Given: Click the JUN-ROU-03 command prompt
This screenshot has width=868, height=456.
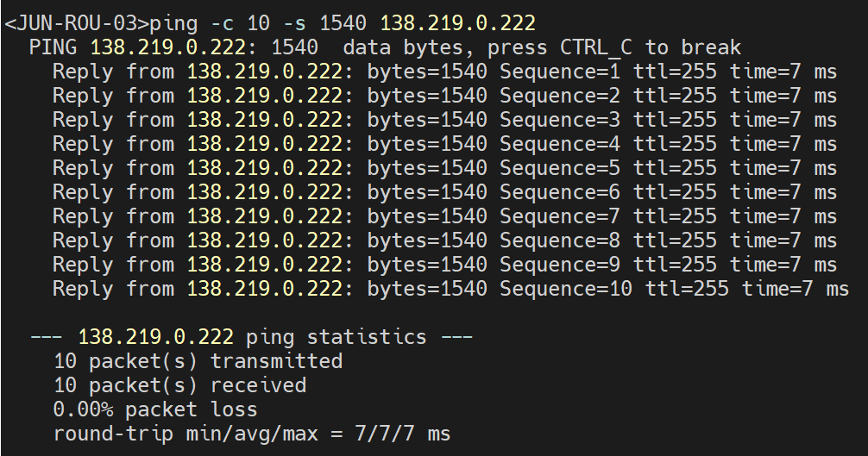Looking at the screenshot, I should pyautogui.click(x=76, y=22).
